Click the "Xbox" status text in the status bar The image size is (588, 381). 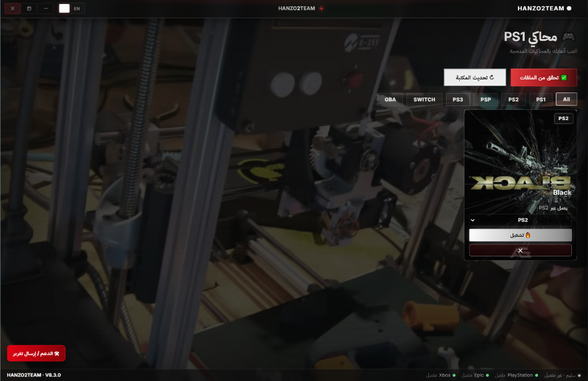pos(445,375)
